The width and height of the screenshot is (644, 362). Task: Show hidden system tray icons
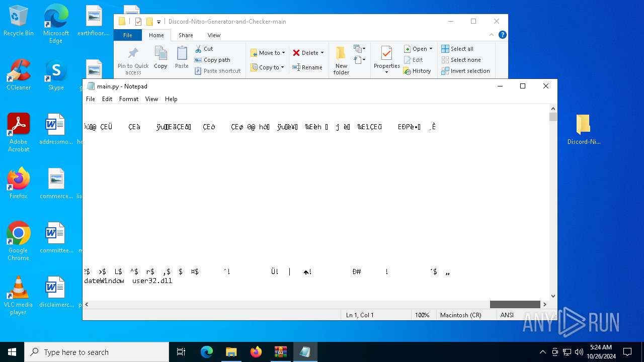pos(542,352)
